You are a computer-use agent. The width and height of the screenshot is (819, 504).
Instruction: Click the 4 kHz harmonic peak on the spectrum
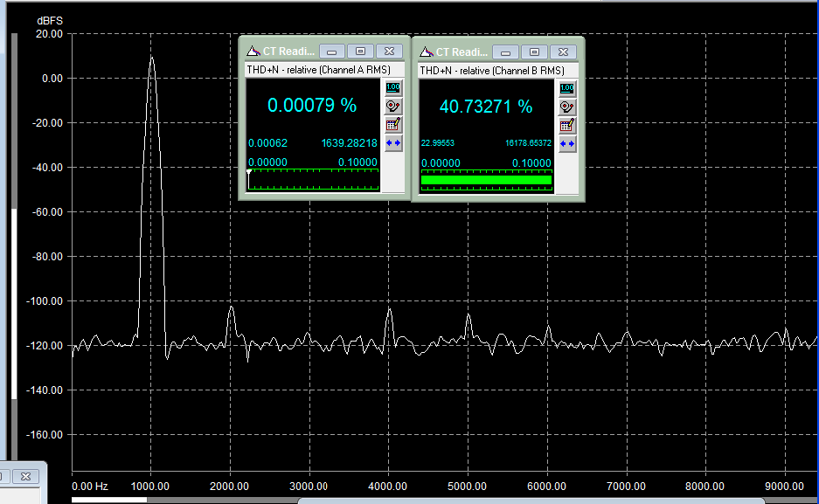[389, 310]
